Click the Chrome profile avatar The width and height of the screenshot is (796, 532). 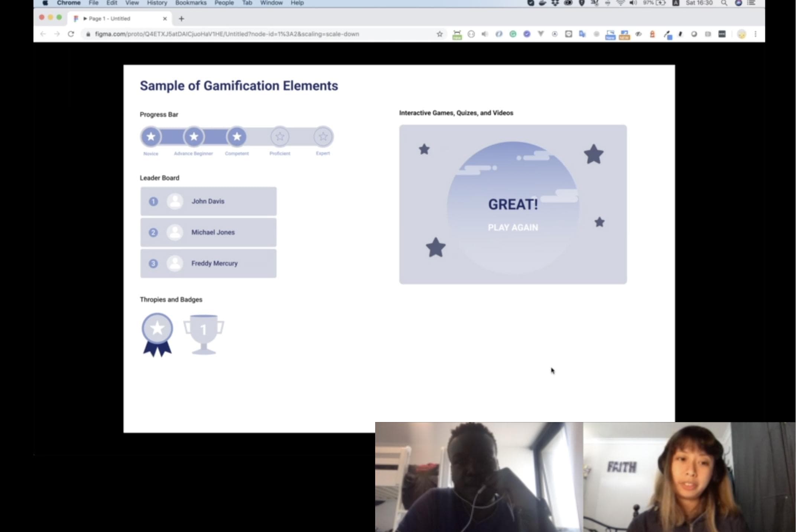tap(741, 34)
